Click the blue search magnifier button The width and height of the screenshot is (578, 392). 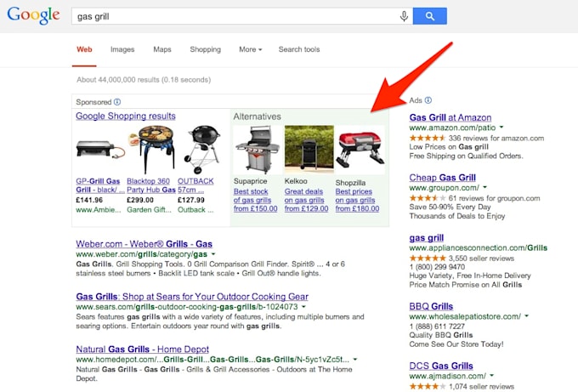coord(430,16)
